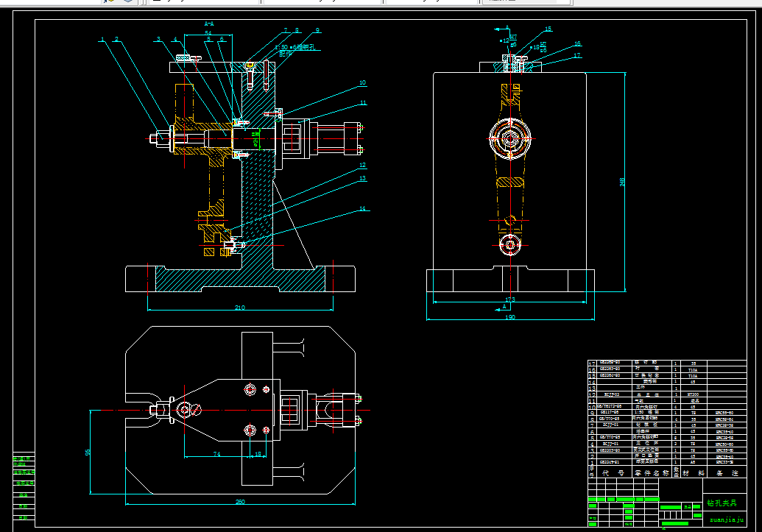
Task: Select the 零件名称 column header
Action: pos(652,472)
